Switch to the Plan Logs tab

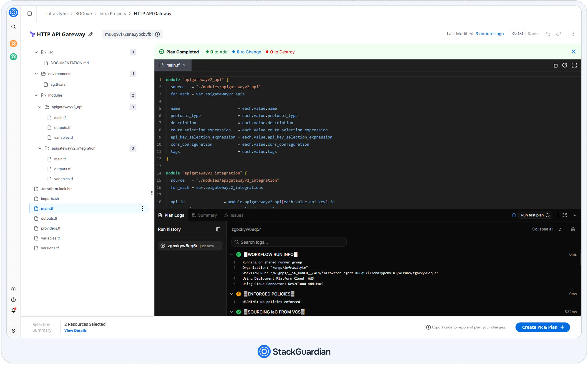click(x=171, y=215)
